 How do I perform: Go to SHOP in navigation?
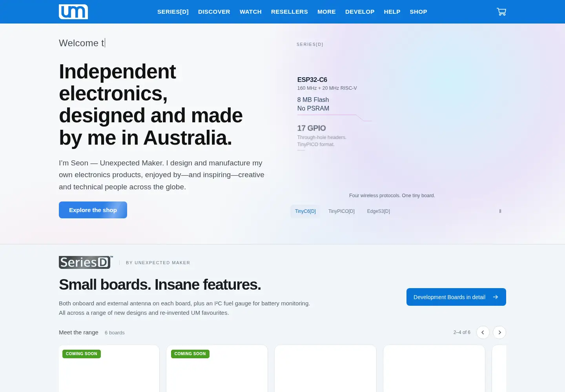418,12
